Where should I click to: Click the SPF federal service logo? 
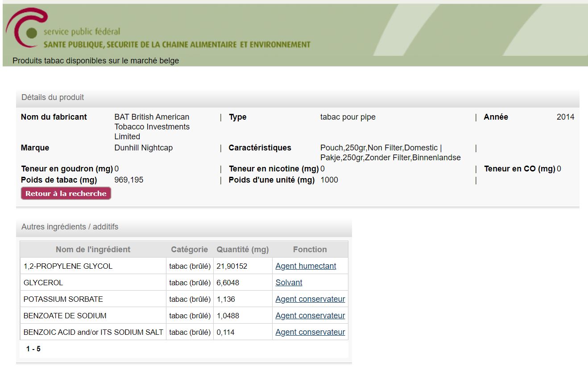[x=27, y=28]
